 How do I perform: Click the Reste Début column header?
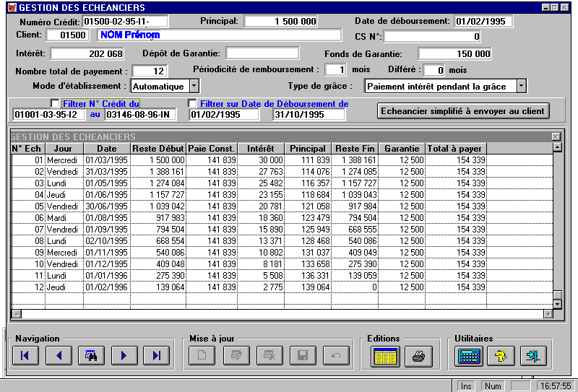[158, 149]
